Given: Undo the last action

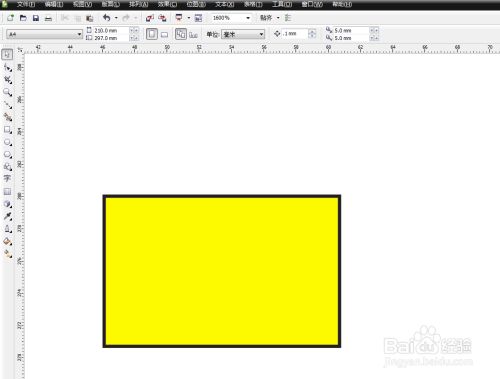Looking at the screenshot, I should pyautogui.click(x=107, y=18).
